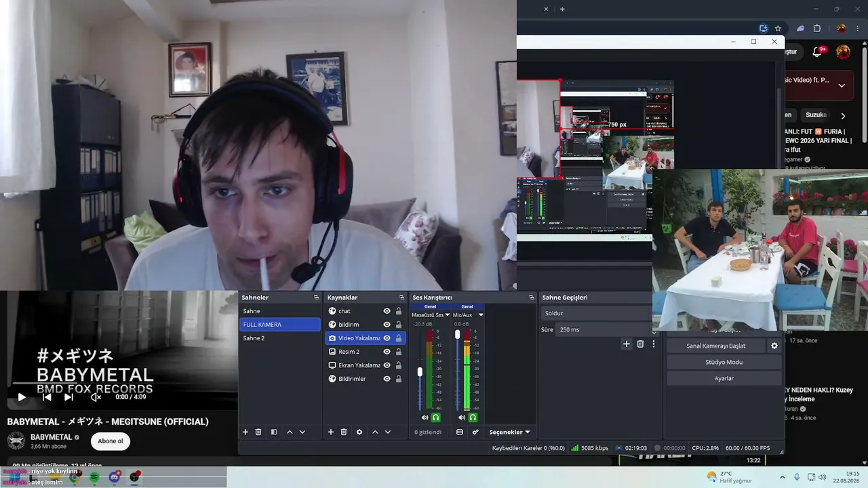Viewport: 868px width, 488px height.
Task: Open Chrome three-dot menu
Action: point(859,28)
